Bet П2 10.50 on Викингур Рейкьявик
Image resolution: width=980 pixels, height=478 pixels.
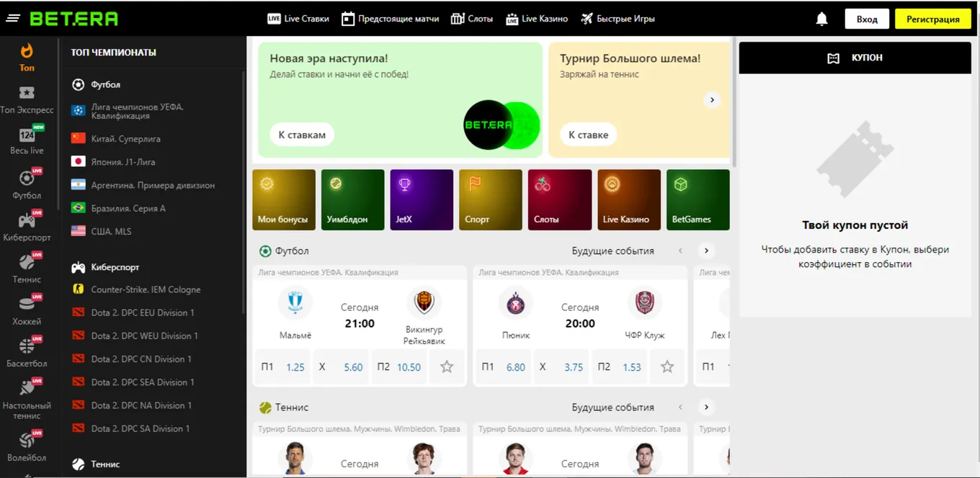coord(399,366)
